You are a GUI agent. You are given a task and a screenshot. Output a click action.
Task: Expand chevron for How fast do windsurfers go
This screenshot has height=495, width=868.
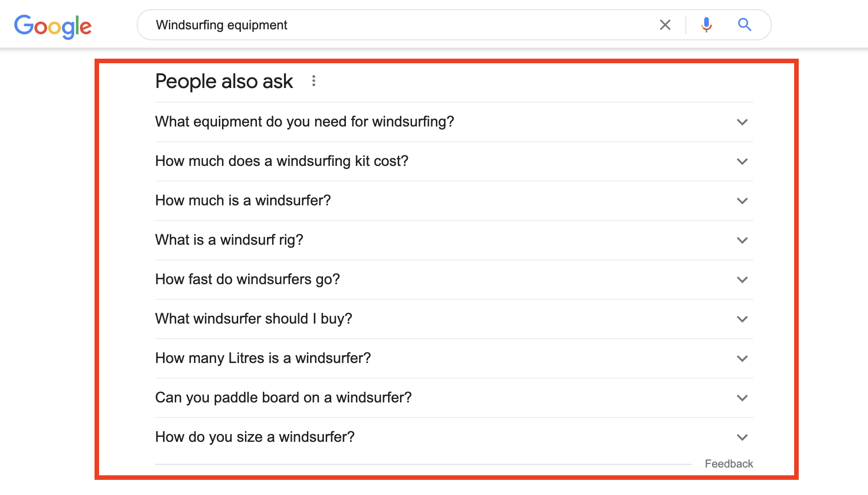[x=742, y=280]
